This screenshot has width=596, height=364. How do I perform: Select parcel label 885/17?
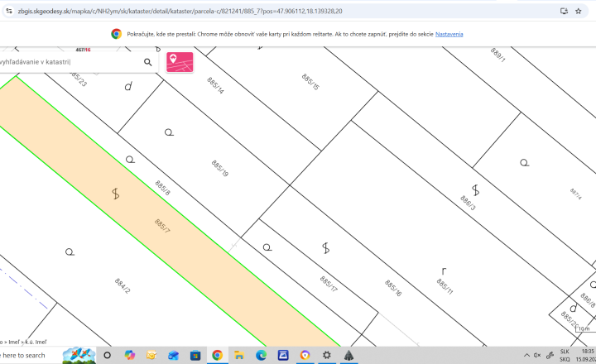coord(329,284)
